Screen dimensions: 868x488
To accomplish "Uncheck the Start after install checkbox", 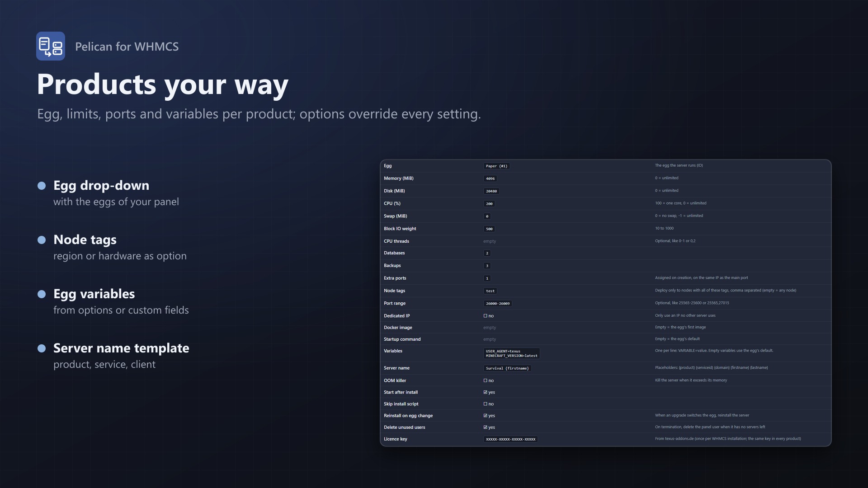I will (486, 392).
